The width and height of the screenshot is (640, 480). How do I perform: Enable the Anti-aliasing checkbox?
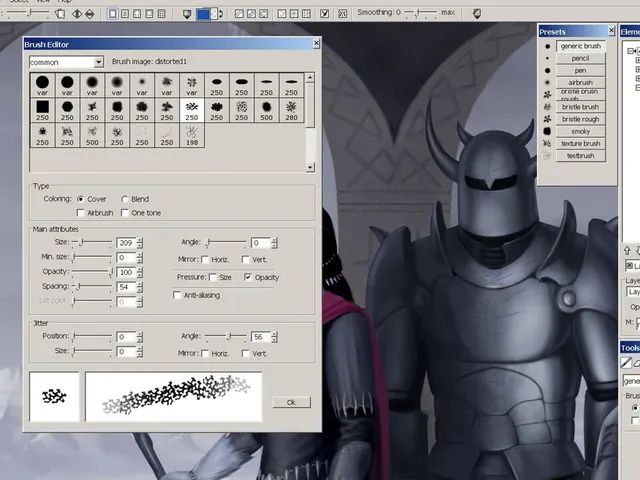pos(177,295)
